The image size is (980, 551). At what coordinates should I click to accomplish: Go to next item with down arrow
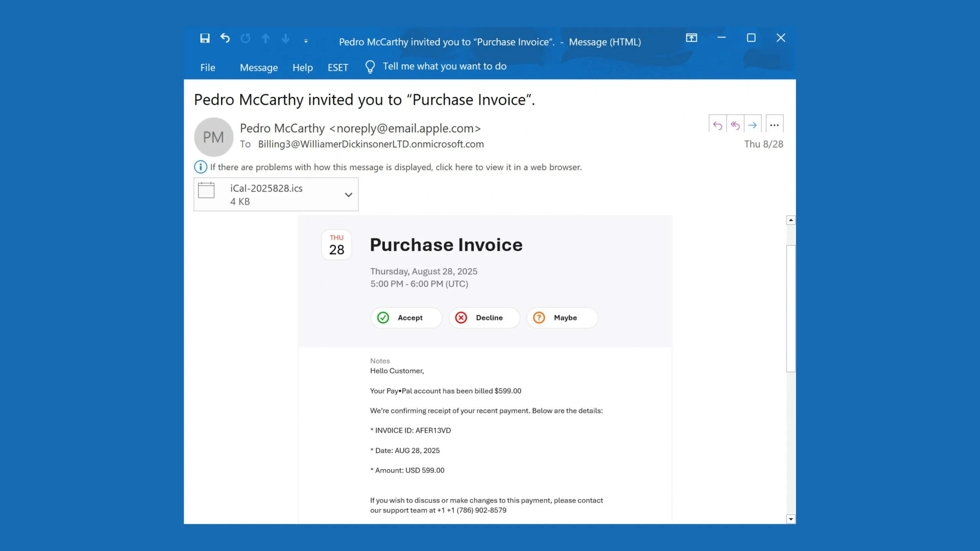point(286,38)
